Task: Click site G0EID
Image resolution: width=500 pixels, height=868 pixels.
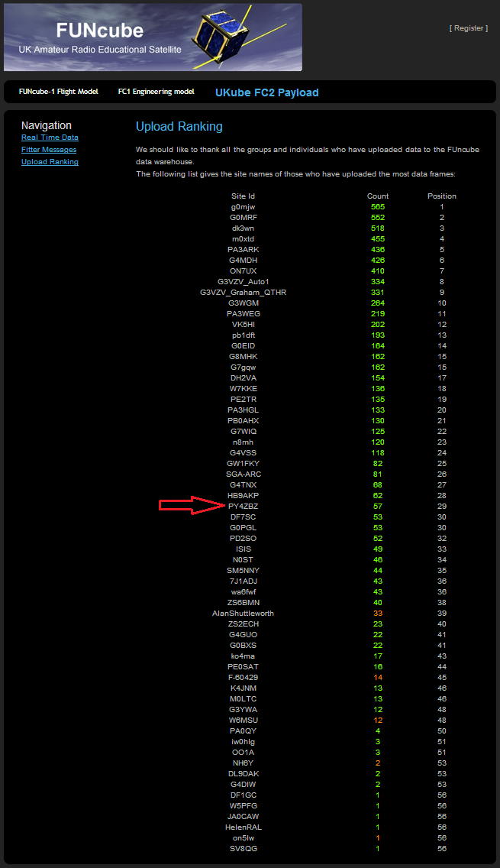Action: (x=244, y=346)
